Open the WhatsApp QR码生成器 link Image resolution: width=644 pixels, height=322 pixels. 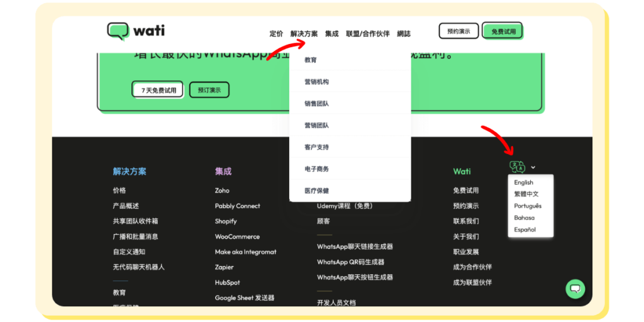(351, 262)
